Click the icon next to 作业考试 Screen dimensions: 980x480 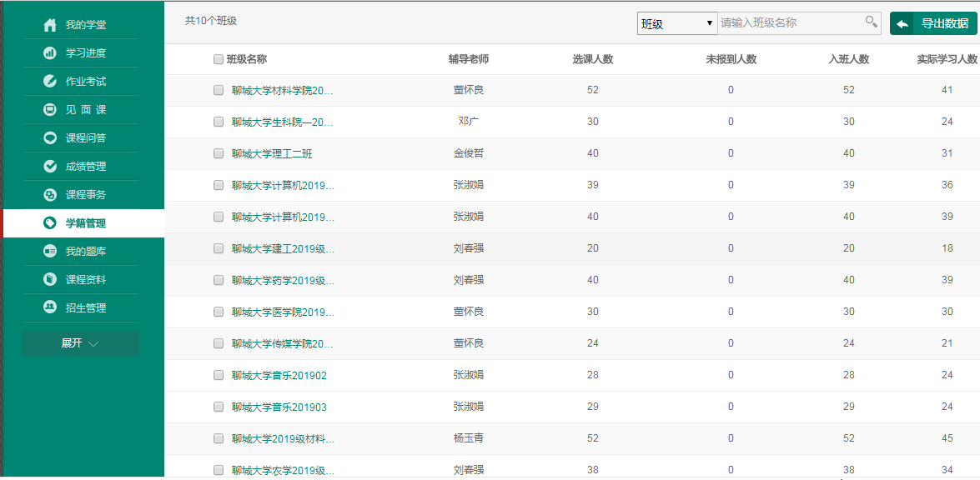[50, 82]
